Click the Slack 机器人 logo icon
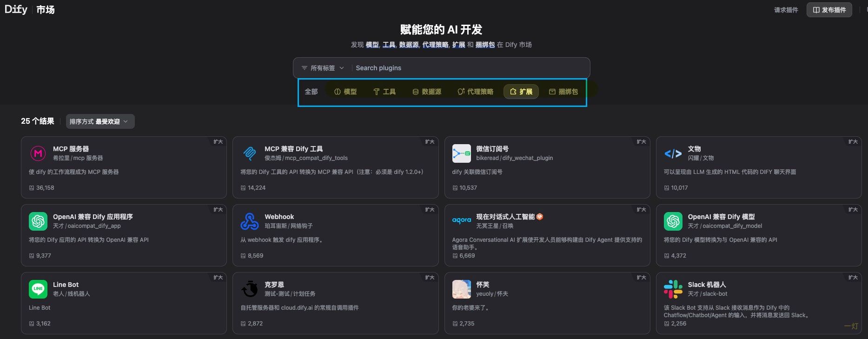This screenshot has width=868, height=339. (x=673, y=289)
